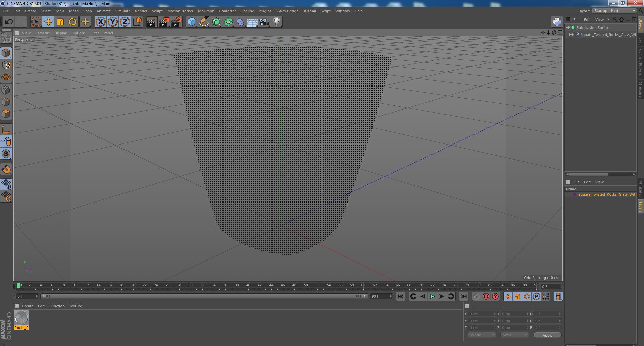The height and width of the screenshot is (346, 644).
Task: Render the active view
Action: [x=152, y=22]
